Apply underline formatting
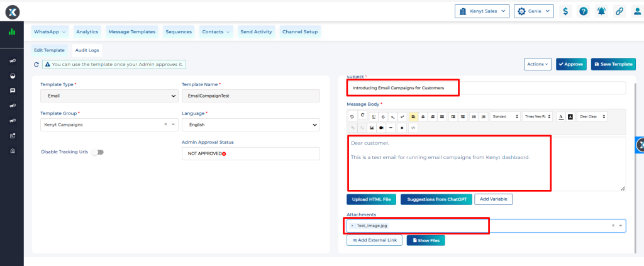 click(374, 116)
